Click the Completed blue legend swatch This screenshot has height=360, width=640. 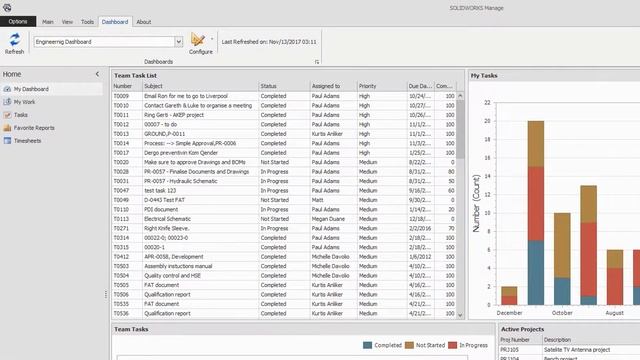(367, 345)
